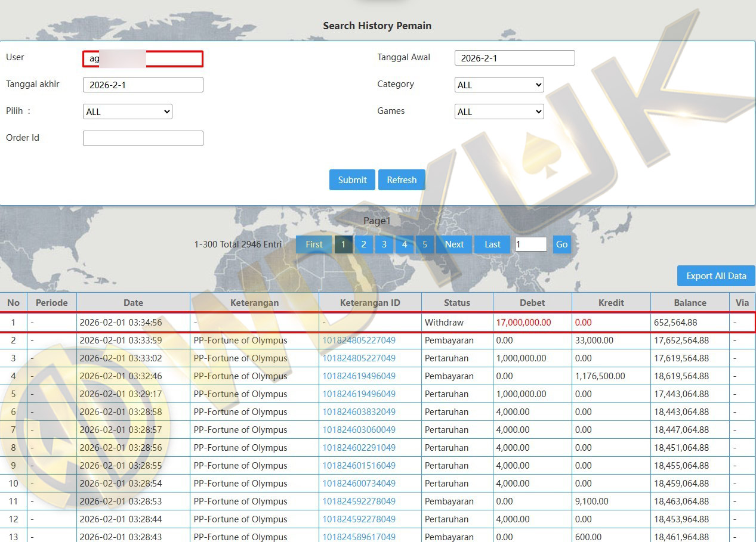Go to page 2 of results
756x542 pixels.
363,244
